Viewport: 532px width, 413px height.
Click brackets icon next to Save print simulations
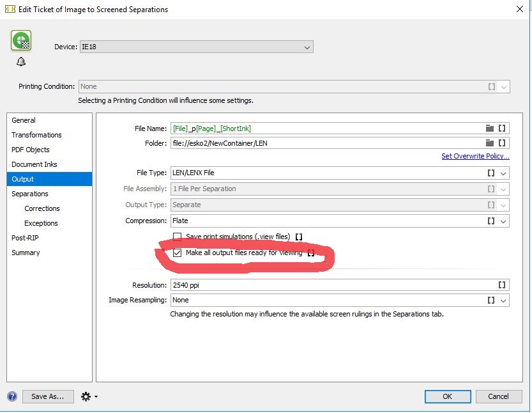coord(299,237)
